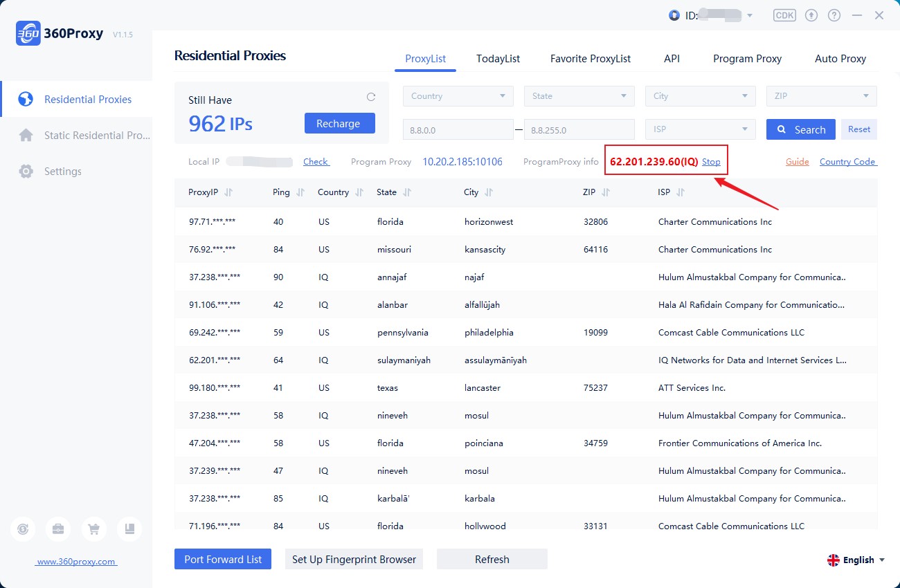Viewport: 900px width, 588px height.
Task: Click the 8.8.255.0 IP range end field
Action: (579, 129)
